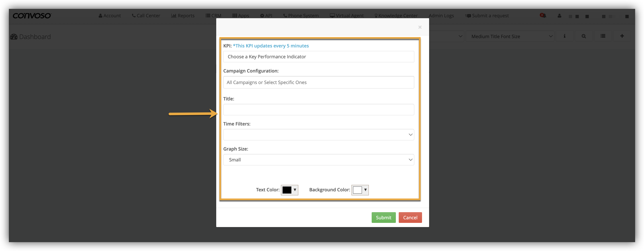Click the dashboard info icon
Viewport: 644px width, 251px height.
pyautogui.click(x=564, y=36)
